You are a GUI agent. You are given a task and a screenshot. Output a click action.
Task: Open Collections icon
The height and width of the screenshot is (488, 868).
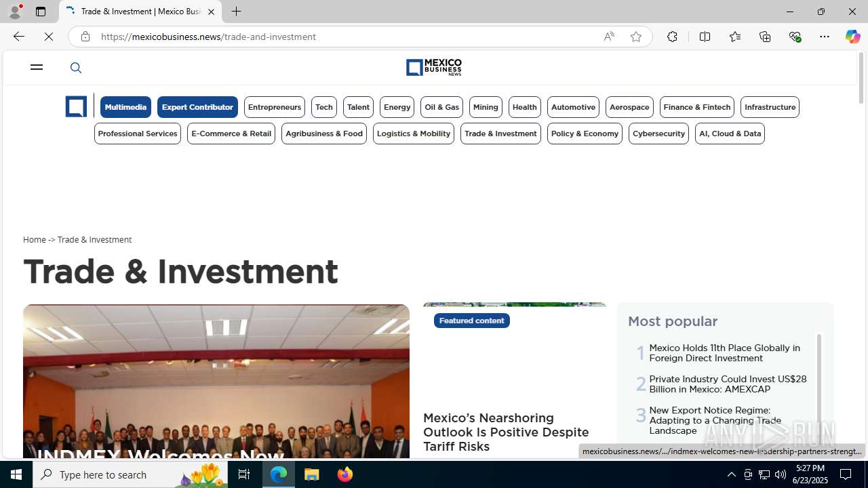tap(765, 37)
